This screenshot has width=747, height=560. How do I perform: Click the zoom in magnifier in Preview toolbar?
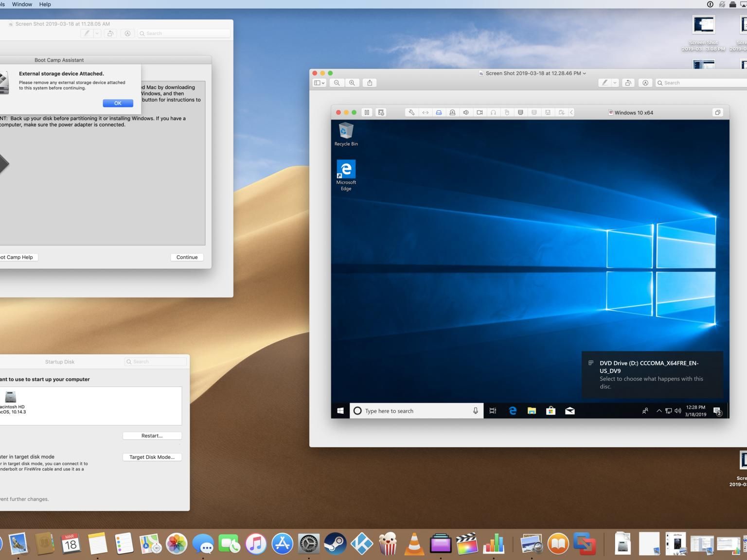point(352,83)
